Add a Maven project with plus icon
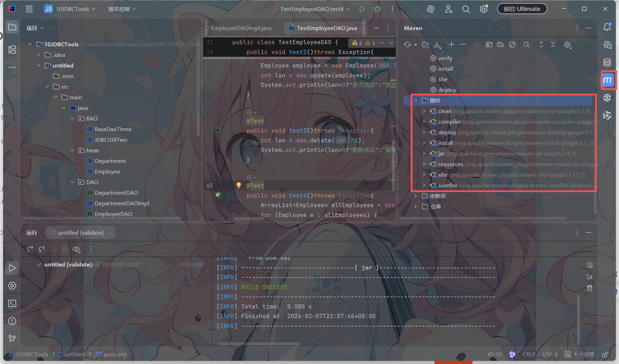 (x=451, y=45)
